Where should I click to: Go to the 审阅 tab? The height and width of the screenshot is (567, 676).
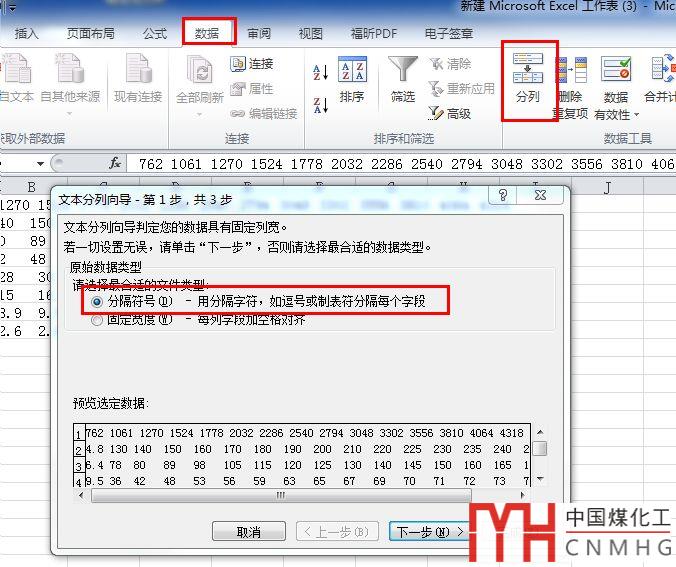pos(259,33)
